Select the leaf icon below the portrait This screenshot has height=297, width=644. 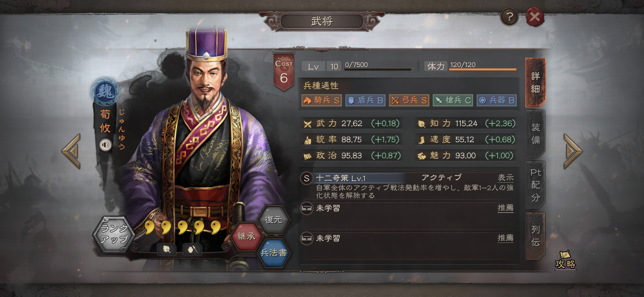click(167, 249)
